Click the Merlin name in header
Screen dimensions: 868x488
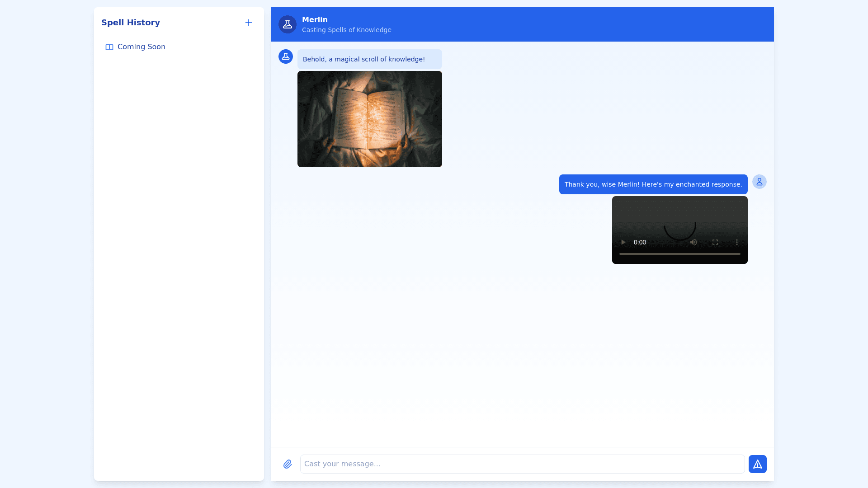(315, 19)
